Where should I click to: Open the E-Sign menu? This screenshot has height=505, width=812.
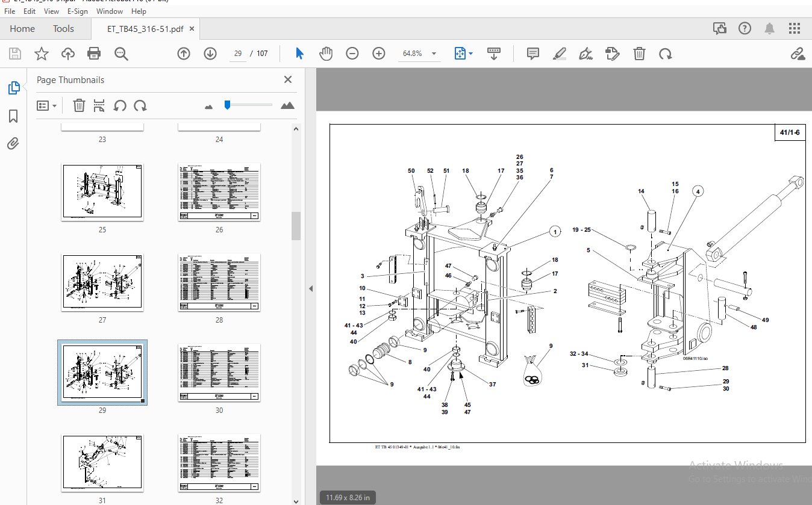77,11
